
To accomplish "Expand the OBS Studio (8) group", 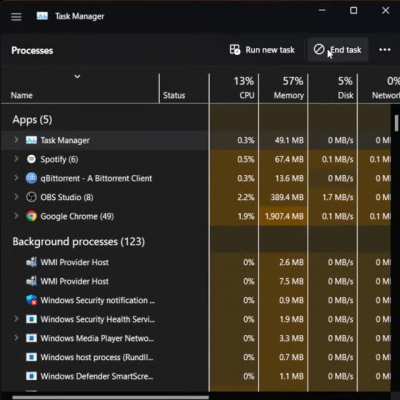I will pos(16,197).
